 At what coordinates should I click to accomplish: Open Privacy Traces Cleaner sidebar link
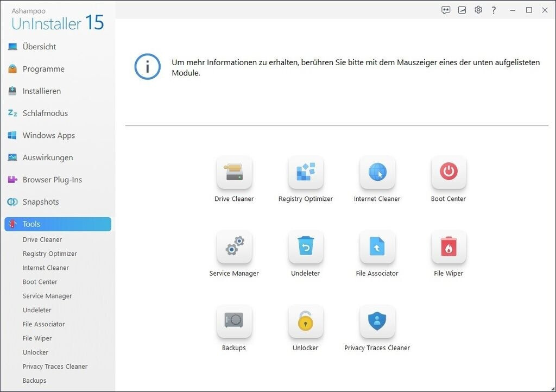55,366
